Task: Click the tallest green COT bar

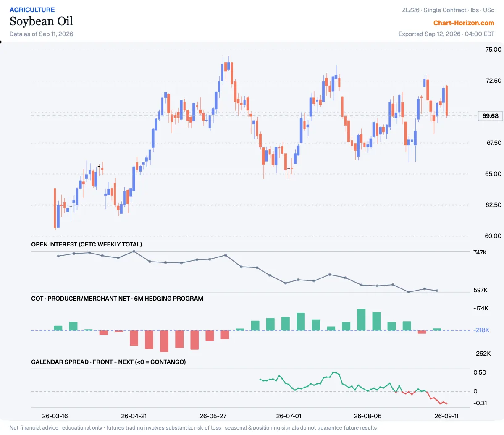Action: coord(361,320)
